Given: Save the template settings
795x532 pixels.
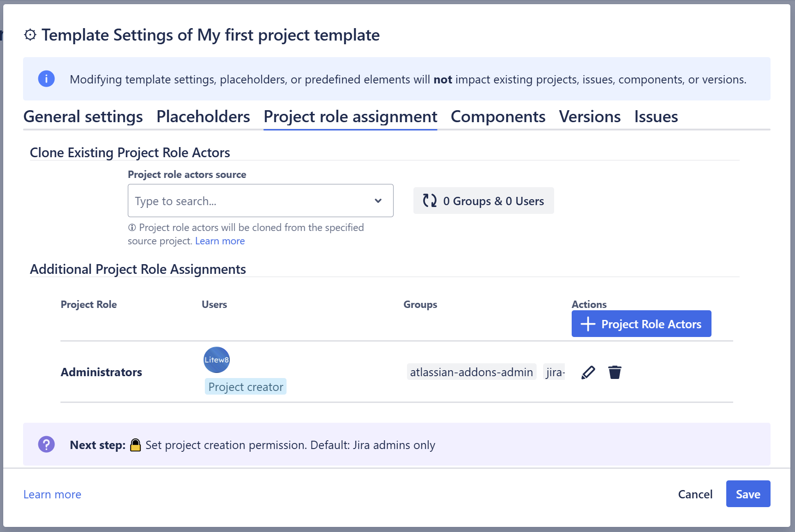Looking at the screenshot, I should [747, 494].
